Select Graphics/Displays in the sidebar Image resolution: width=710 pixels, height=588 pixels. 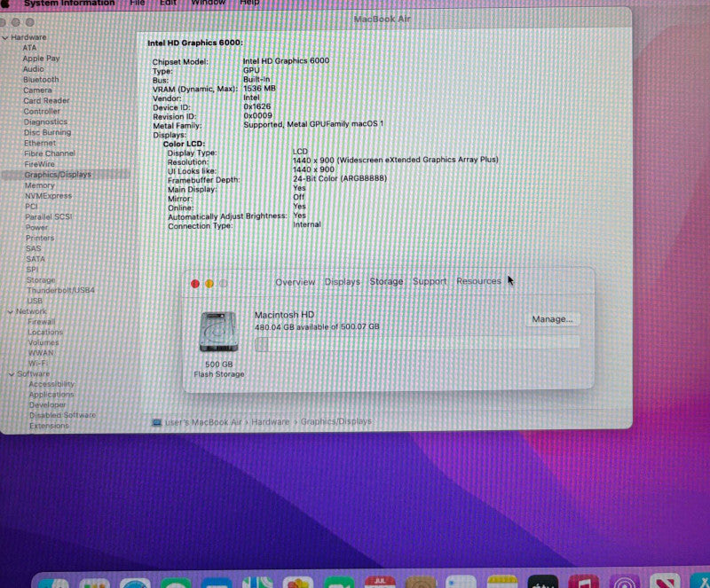click(58, 175)
